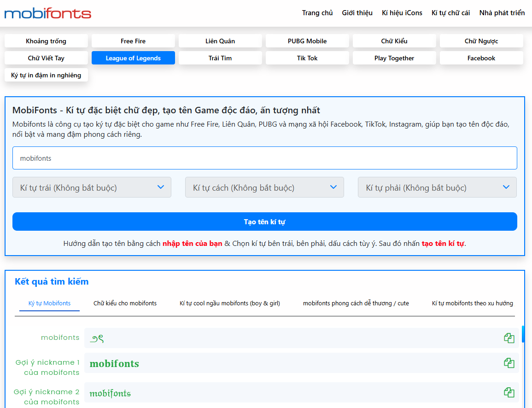
Task: Select the Chữ Viết Tay category
Action: pos(46,58)
